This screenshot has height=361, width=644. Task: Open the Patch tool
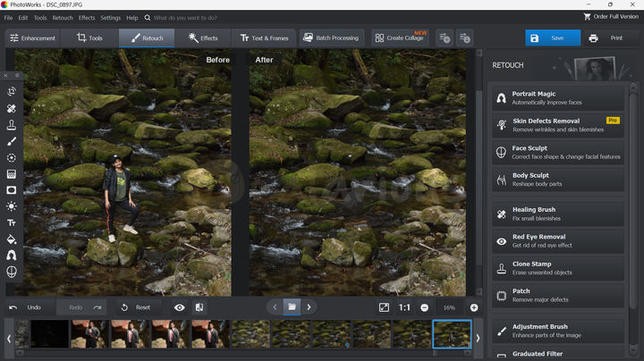click(x=558, y=295)
